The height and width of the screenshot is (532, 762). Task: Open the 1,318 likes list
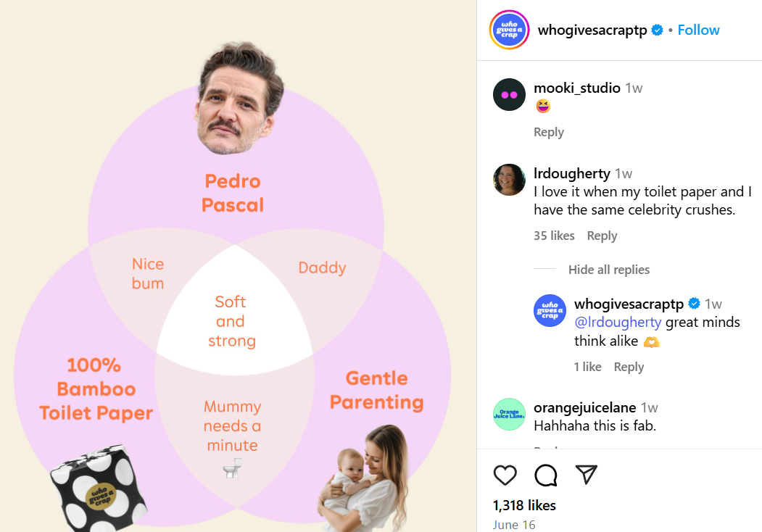click(524, 505)
